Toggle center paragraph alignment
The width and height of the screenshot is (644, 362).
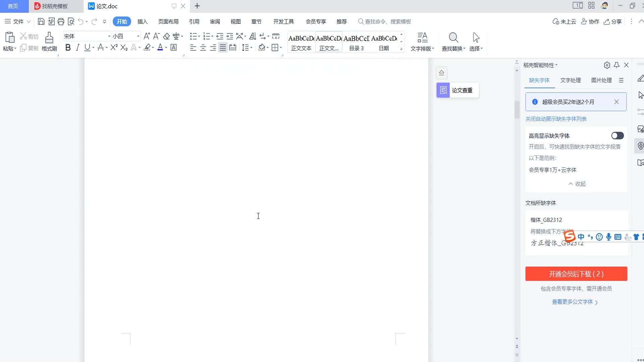(203, 48)
